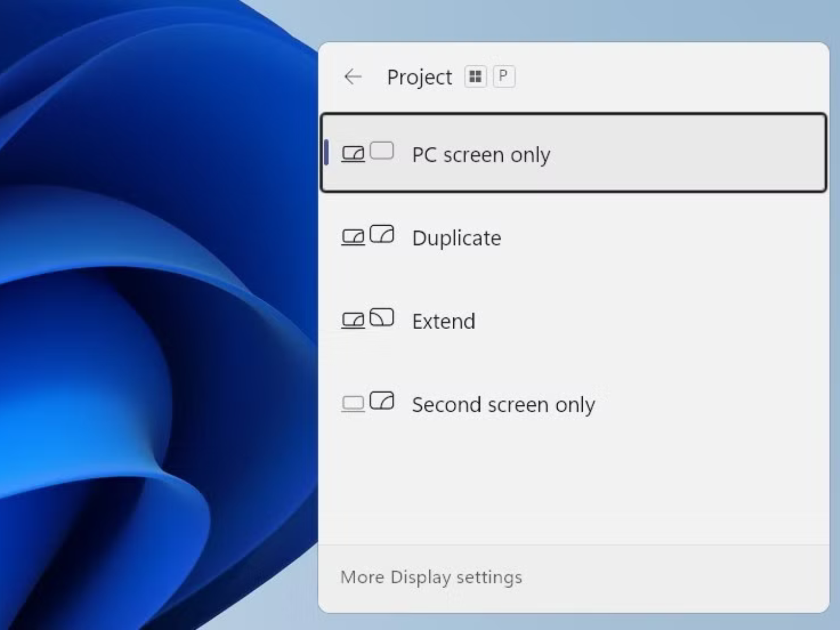Image resolution: width=840 pixels, height=630 pixels.
Task: Click the empty monitor glyph for PC screen only
Action: tap(382, 150)
